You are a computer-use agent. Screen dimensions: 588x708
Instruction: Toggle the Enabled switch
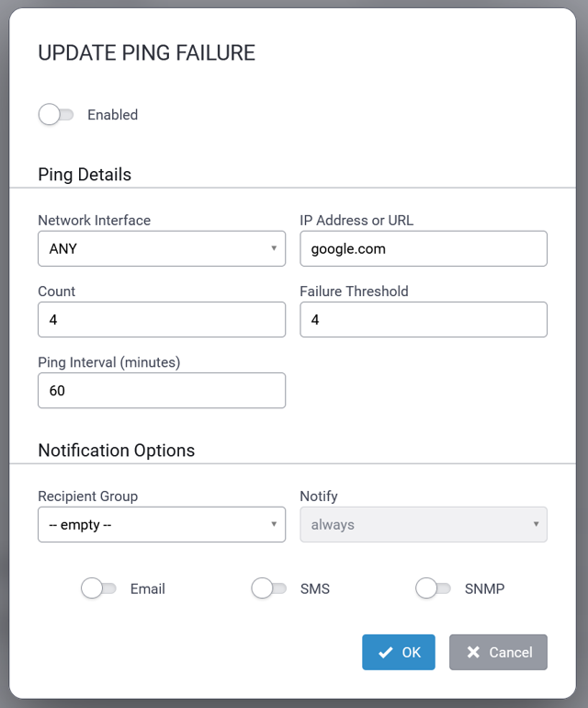56,115
